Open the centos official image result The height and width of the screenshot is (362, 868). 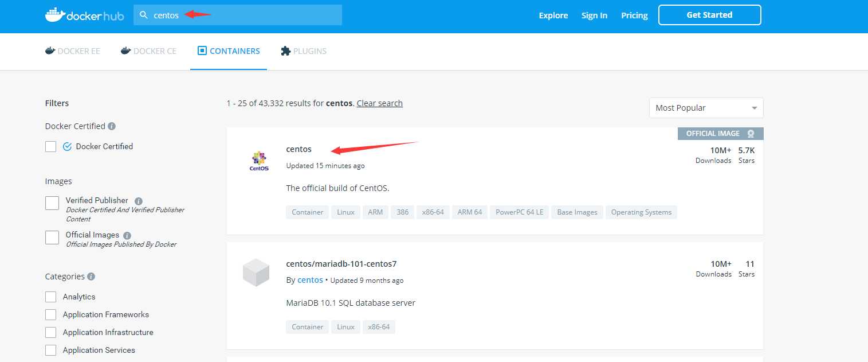pyautogui.click(x=299, y=149)
